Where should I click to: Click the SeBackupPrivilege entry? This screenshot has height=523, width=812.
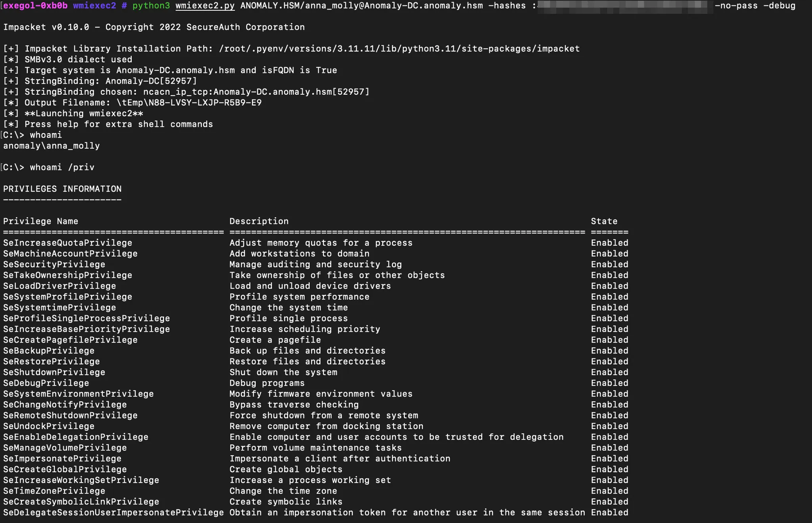click(49, 351)
